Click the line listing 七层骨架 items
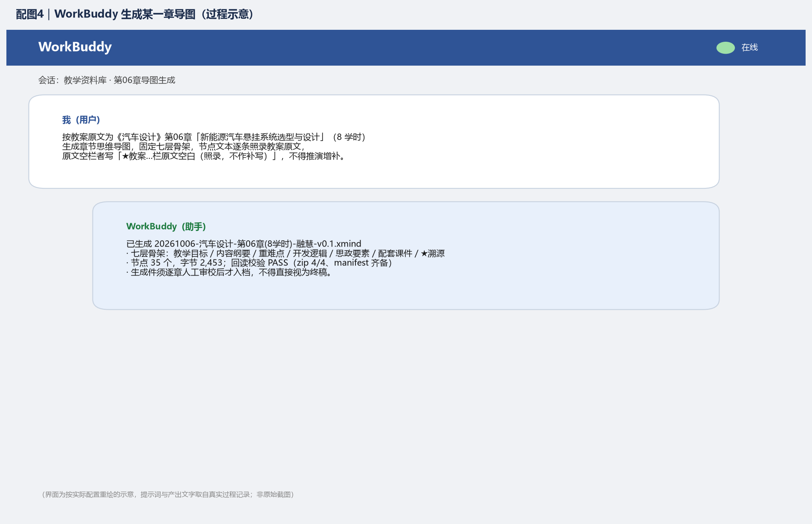This screenshot has height=524, width=812. 286,253
